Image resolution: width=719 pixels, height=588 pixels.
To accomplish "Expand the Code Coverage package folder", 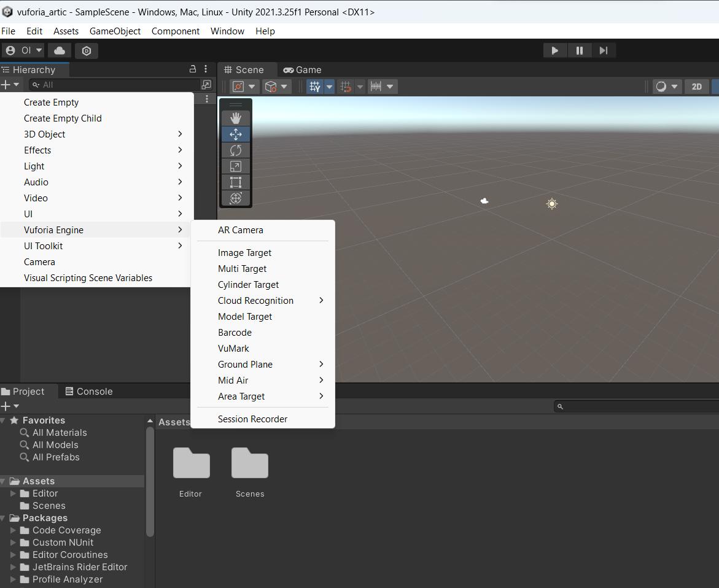I will coord(13,530).
